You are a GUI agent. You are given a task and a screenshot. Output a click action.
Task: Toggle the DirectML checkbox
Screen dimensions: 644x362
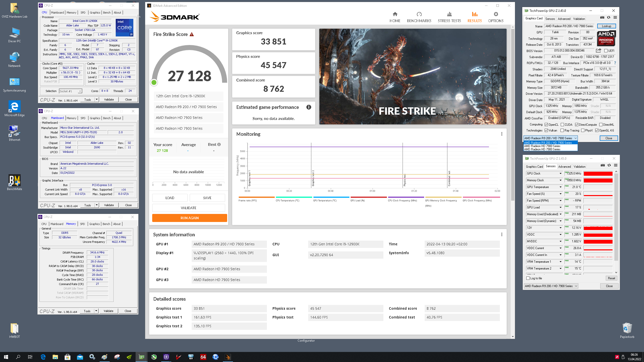coord(601,125)
